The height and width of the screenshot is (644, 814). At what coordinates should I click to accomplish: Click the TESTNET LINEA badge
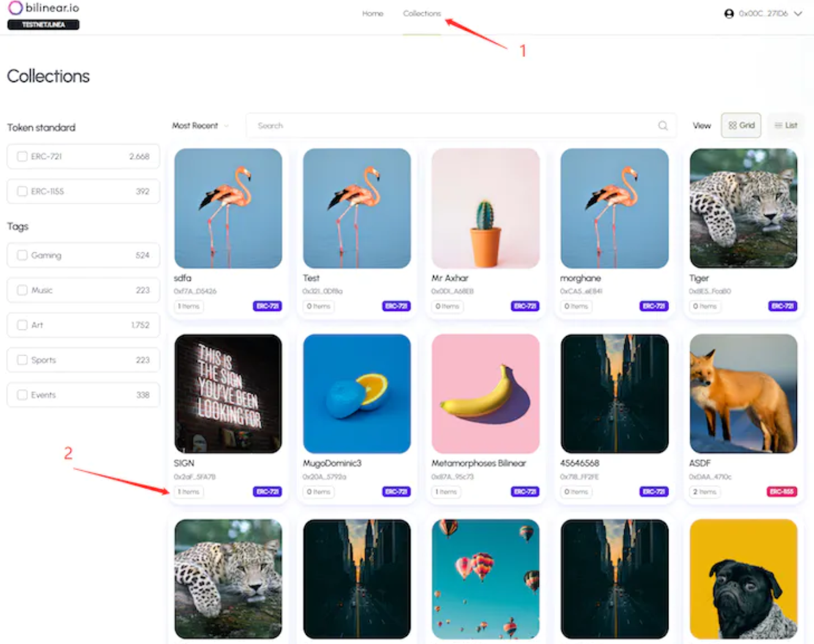tap(43, 24)
